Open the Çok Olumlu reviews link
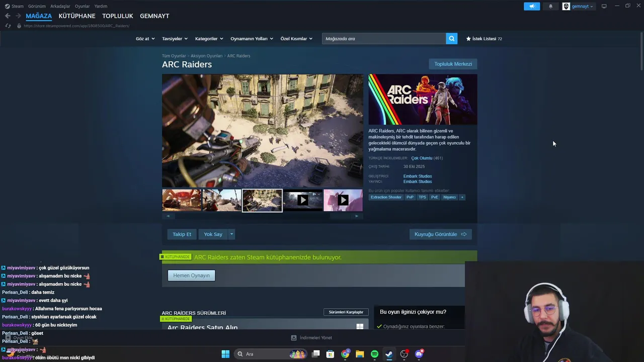This screenshot has width=644, height=362. coord(422,158)
